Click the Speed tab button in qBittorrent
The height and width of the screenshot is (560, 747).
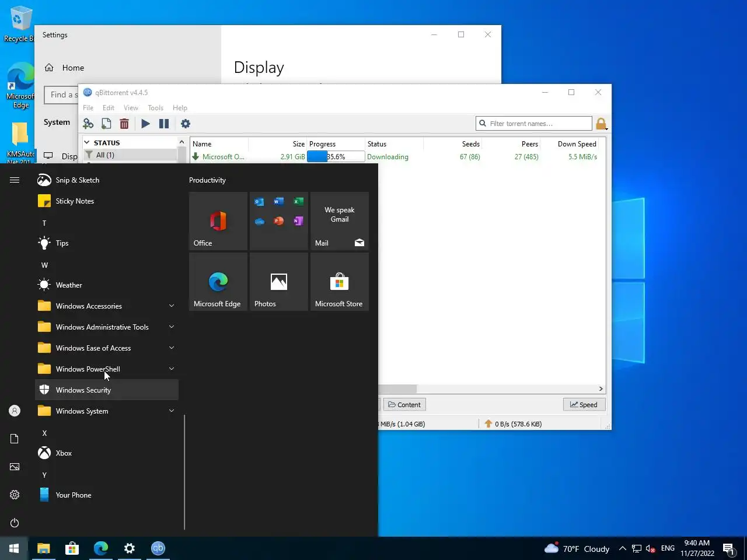pos(584,405)
